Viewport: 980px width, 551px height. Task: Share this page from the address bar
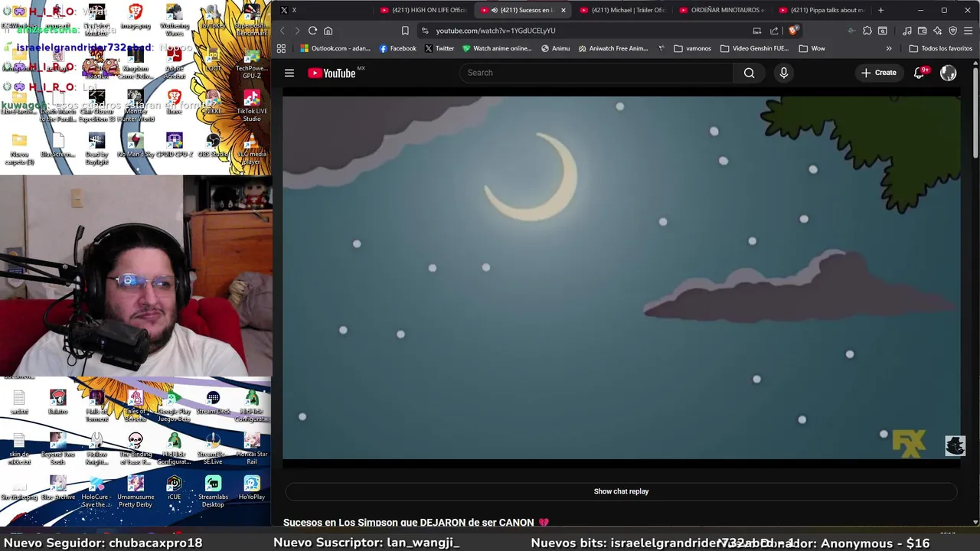tap(774, 31)
